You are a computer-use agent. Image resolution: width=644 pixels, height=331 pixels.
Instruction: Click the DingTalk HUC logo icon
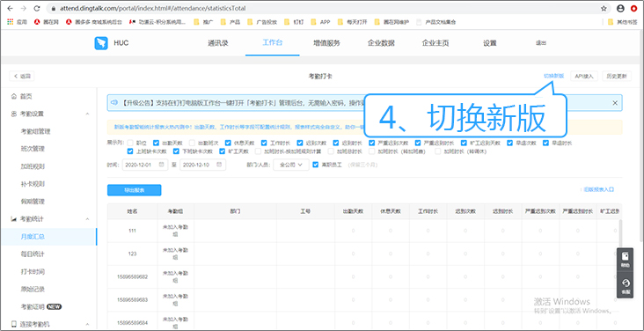click(101, 43)
